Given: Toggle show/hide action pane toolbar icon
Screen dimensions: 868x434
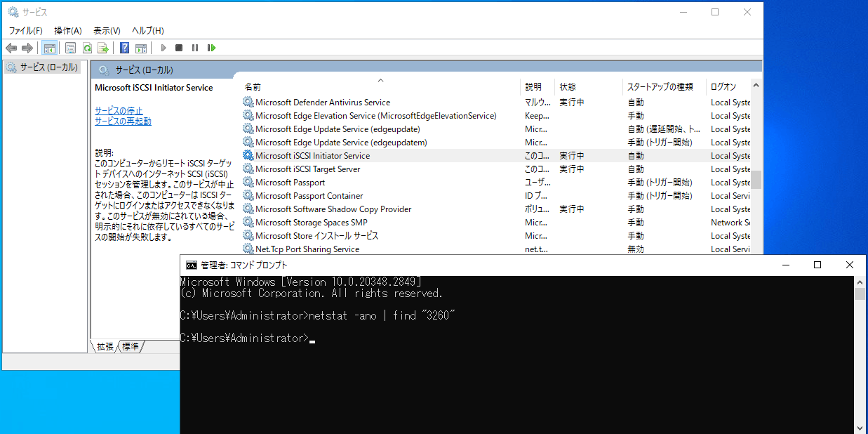Looking at the screenshot, I should 141,48.
